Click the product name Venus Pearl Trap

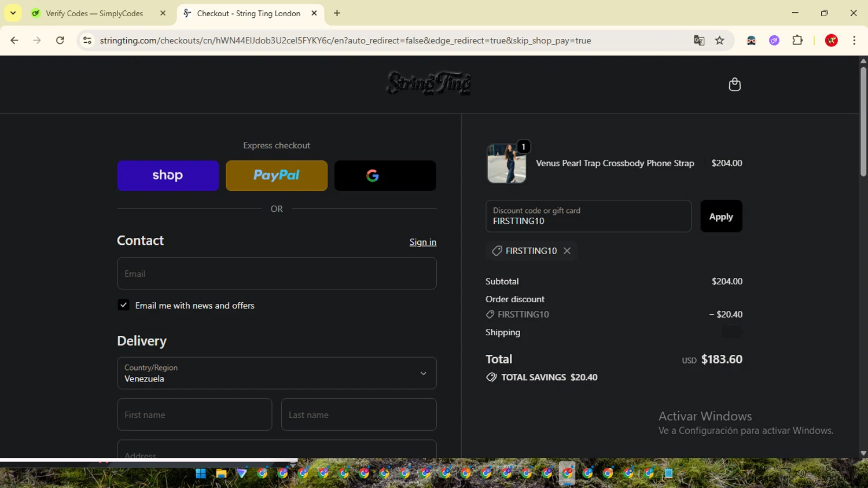pos(615,163)
